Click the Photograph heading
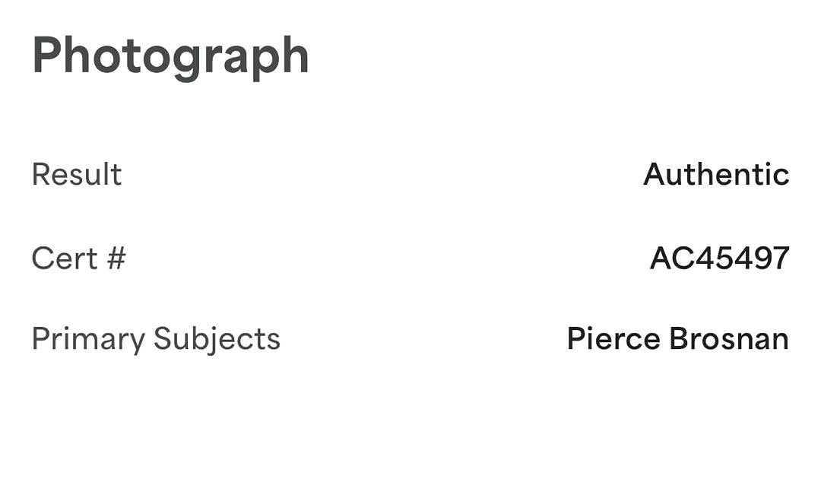This screenshot has height=504, width=821. [170, 56]
